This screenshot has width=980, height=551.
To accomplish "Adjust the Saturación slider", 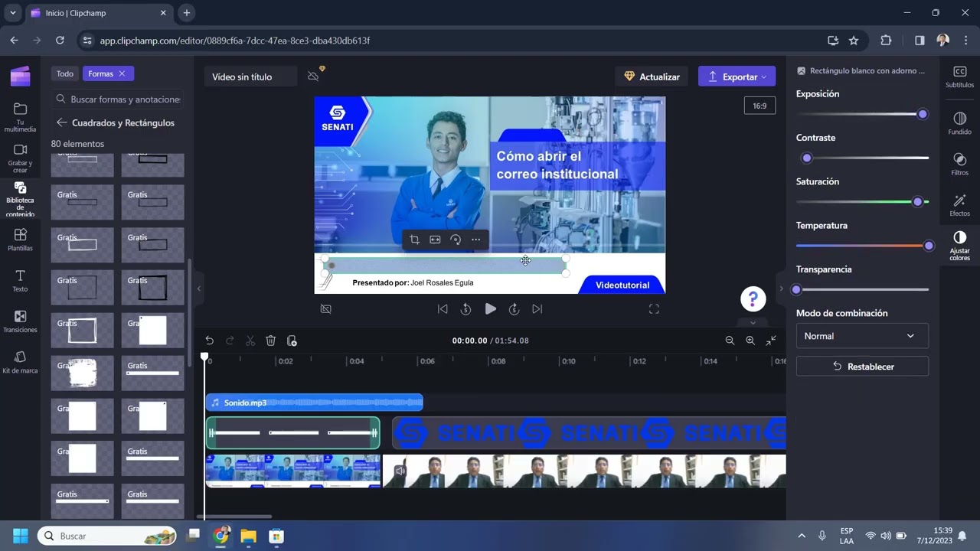I will click(862, 202).
